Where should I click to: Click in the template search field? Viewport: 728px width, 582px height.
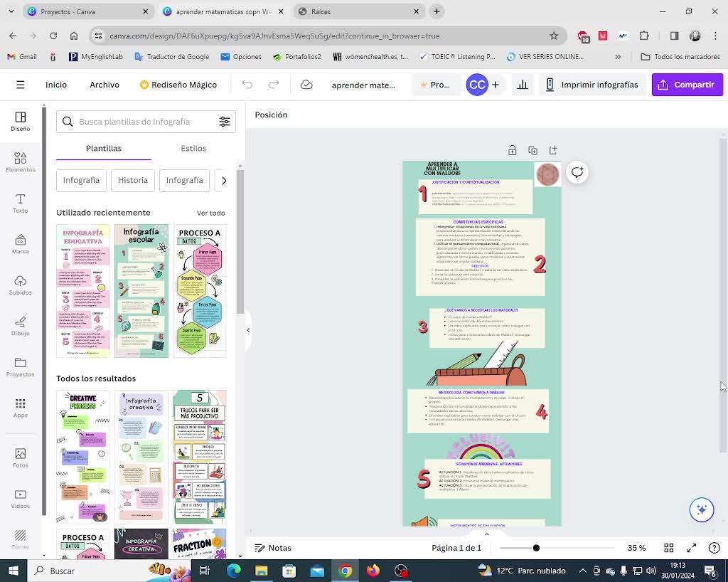click(145, 122)
